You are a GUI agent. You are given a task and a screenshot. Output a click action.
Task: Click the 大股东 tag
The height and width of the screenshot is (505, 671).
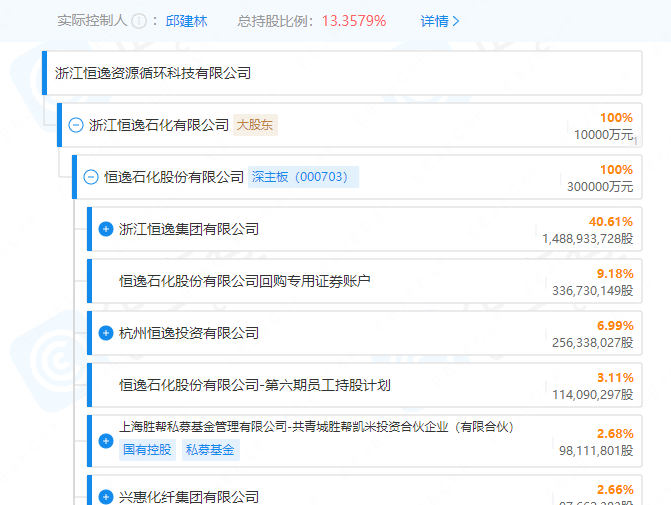click(x=255, y=125)
